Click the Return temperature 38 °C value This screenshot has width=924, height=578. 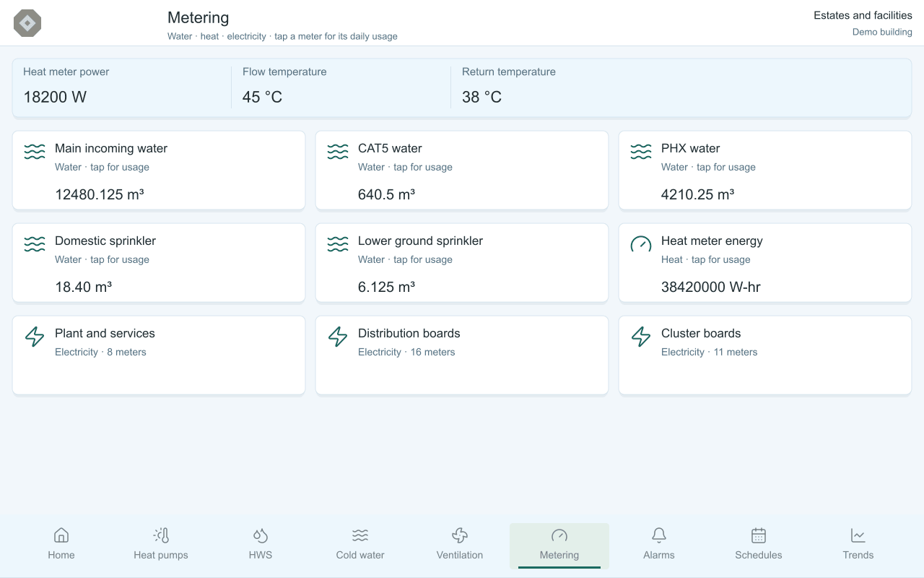pyautogui.click(x=481, y=97)
